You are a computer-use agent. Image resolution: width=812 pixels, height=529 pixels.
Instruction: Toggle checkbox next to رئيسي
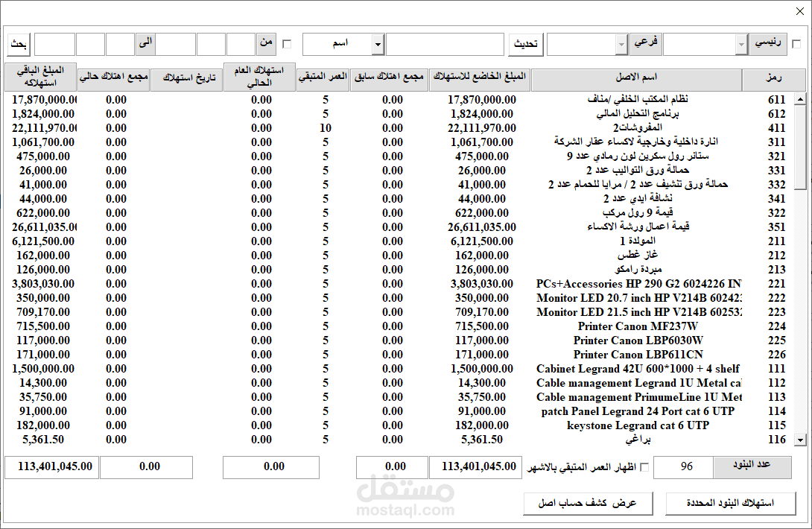pos(796,45)
